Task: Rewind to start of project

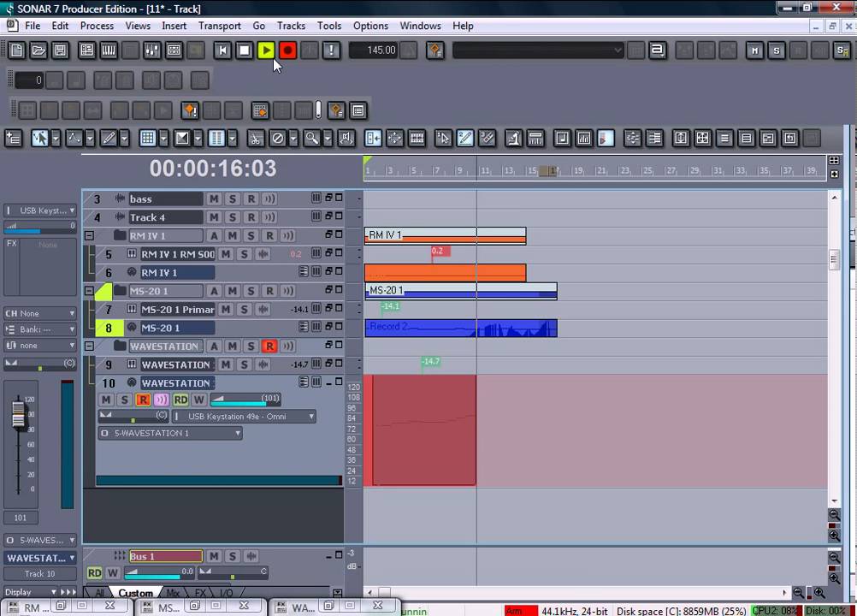Action: coord(222,50)
